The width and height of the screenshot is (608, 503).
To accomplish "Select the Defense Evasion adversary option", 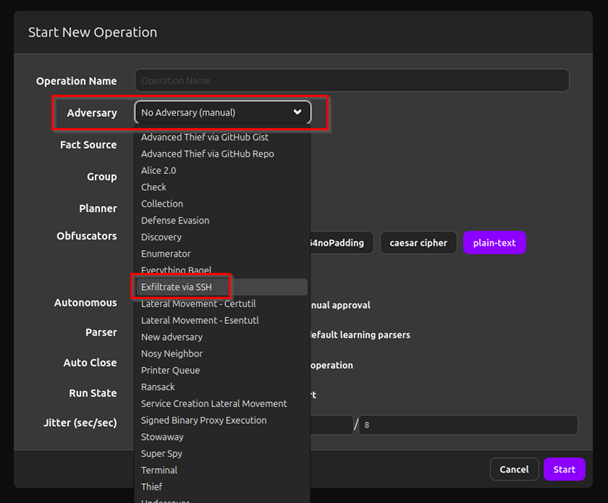I will 222,221.
